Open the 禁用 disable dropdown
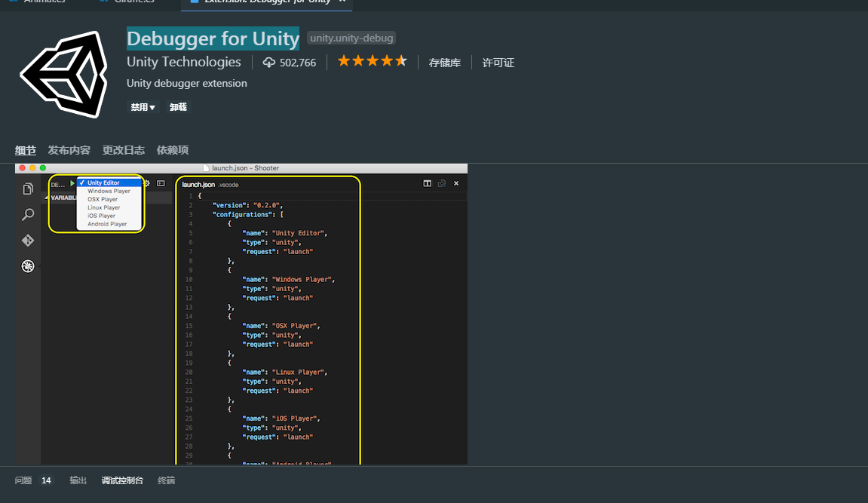868x503 pixels. click(143, 107)
